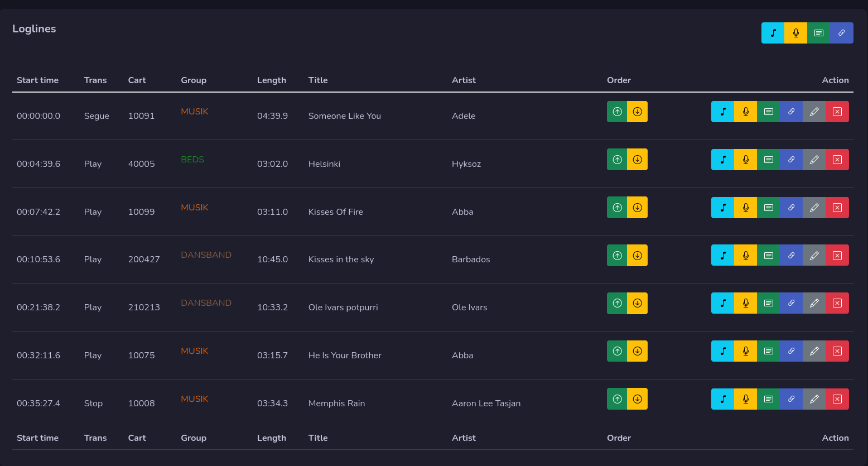Move Helsinki row up
The image size is (868, 466).
coord(617,160)
